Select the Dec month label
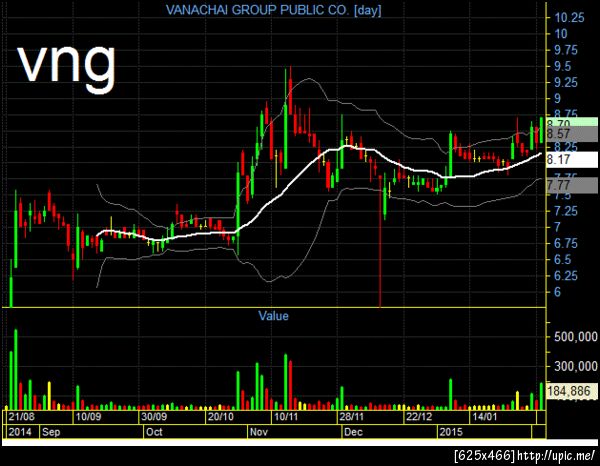Image resolution: width=600 pixels, height=466 pixels. coord(353,432)
